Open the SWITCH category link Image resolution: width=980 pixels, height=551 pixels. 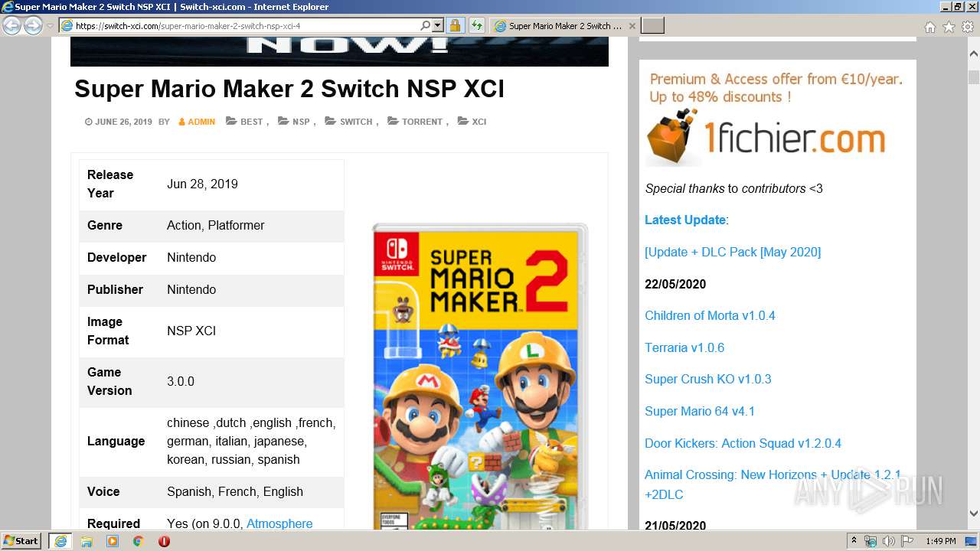click(x=356, y=122)
